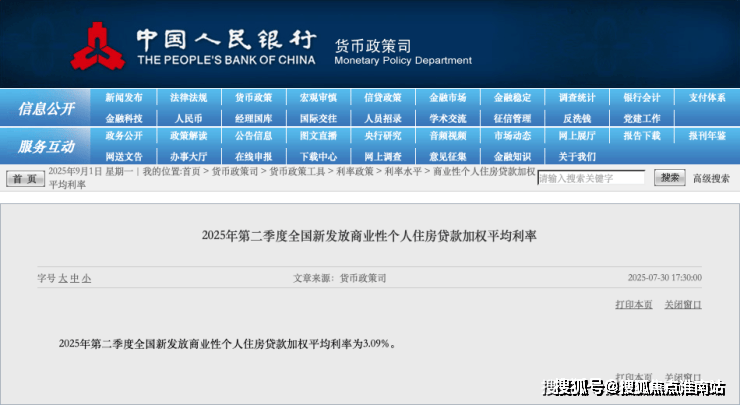The image size is (740, 405).
Task: Open 政策解读 link
Action: coord(188,136)
